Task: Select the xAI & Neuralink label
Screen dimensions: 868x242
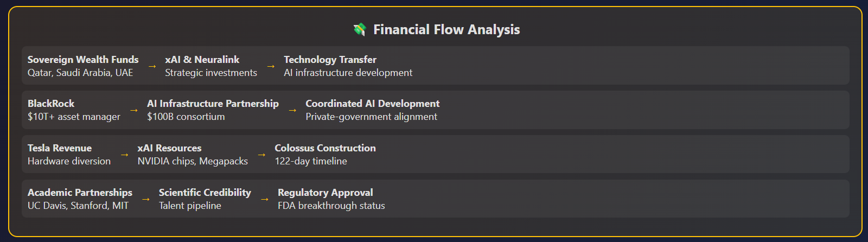Action: (202, 60)
